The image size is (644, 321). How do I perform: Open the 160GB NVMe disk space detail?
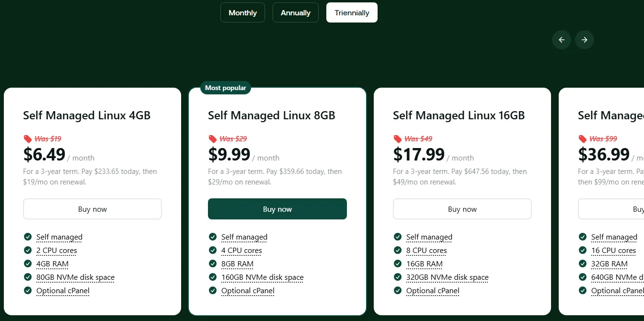263,277
